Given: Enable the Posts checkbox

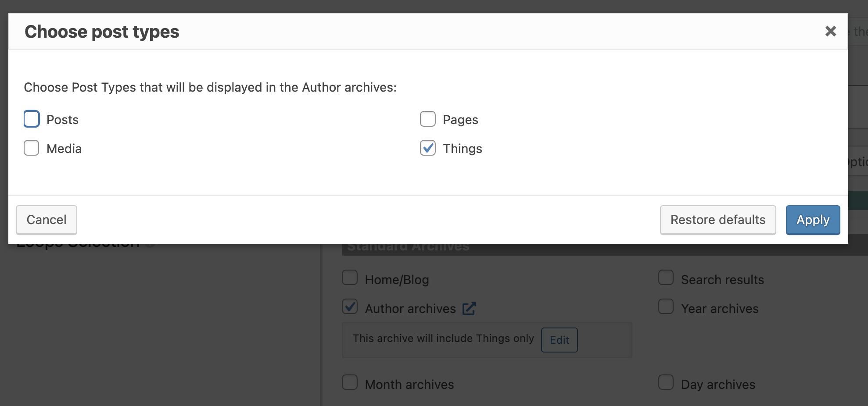Looking at the screenshot, I should (32, 119).
